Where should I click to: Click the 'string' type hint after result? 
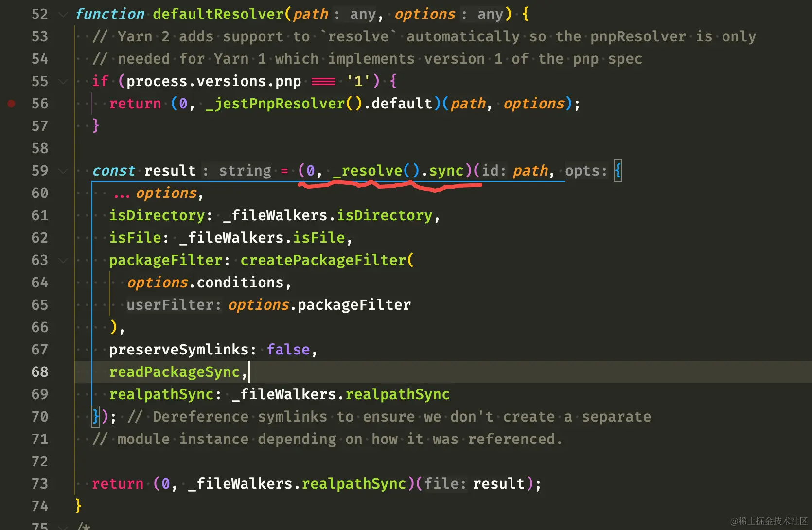(x=245, y=171)
